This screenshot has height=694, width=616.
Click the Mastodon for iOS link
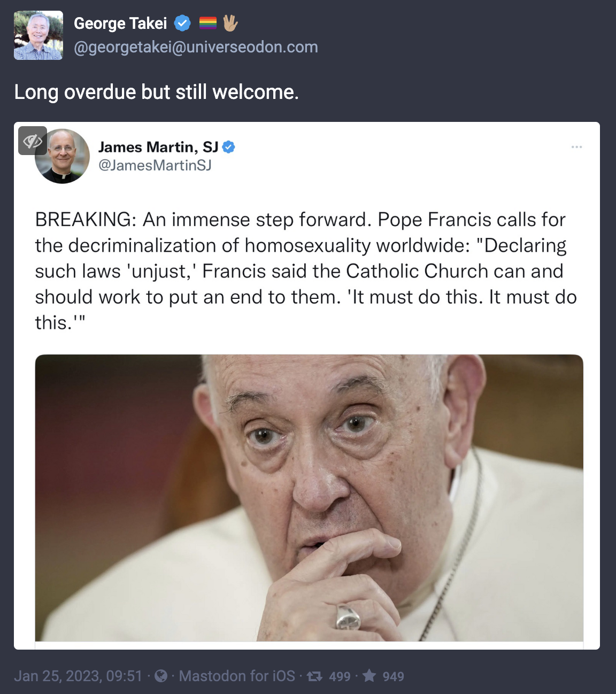[x=237, y=676]
